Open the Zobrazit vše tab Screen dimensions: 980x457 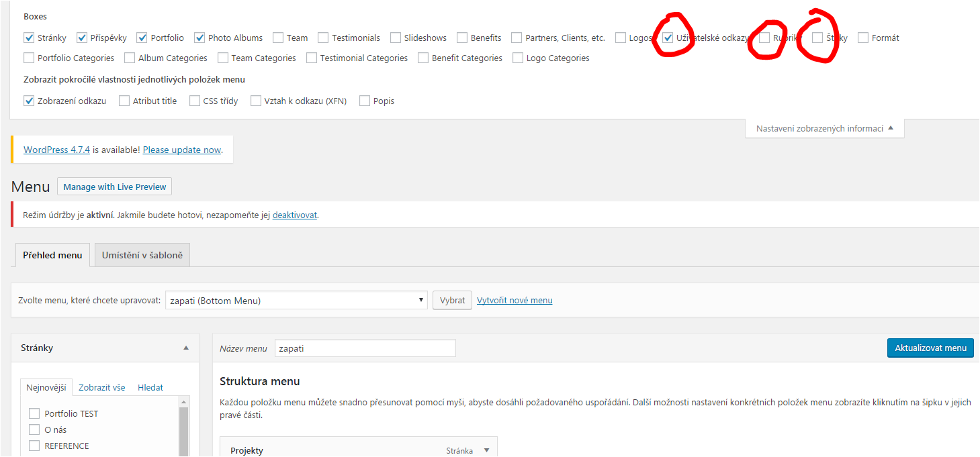(x=101, y=388)
